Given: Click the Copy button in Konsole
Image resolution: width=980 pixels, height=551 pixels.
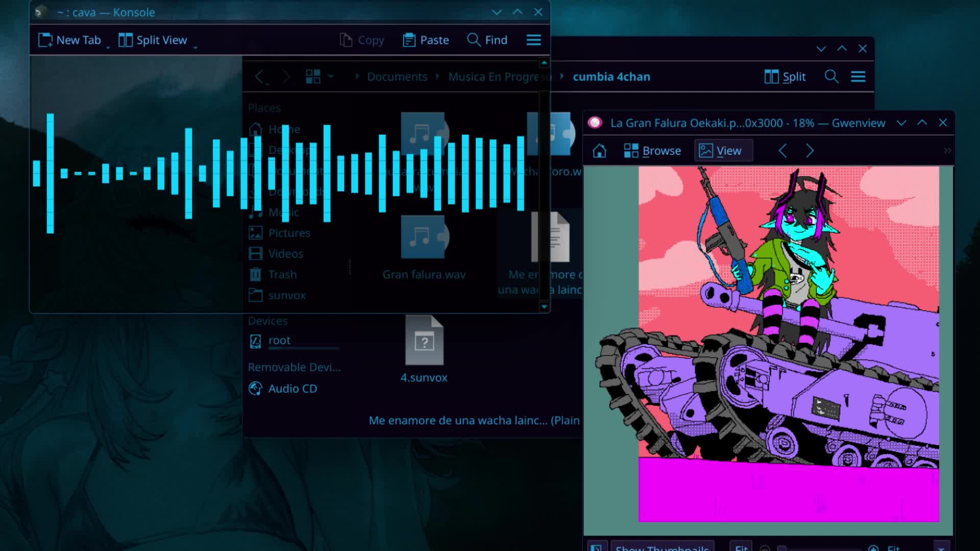Looking at the screenshot, I should [x=362, y=40].
